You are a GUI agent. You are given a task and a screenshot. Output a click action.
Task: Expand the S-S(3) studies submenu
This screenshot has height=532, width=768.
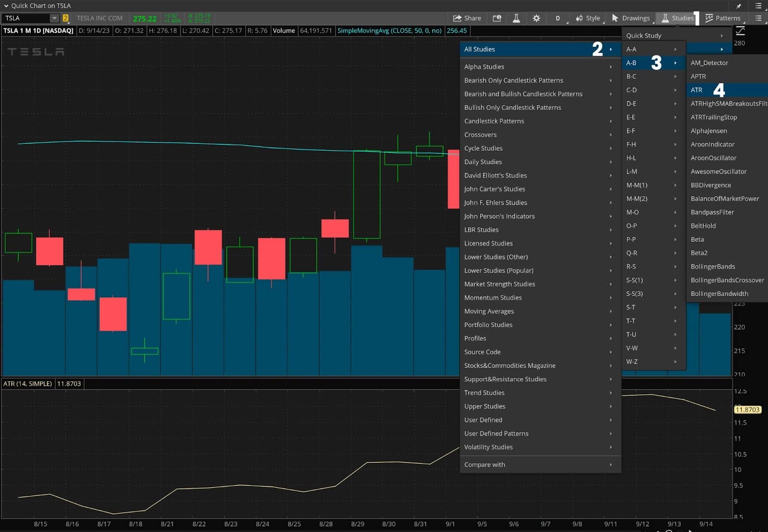pos(654,294)
